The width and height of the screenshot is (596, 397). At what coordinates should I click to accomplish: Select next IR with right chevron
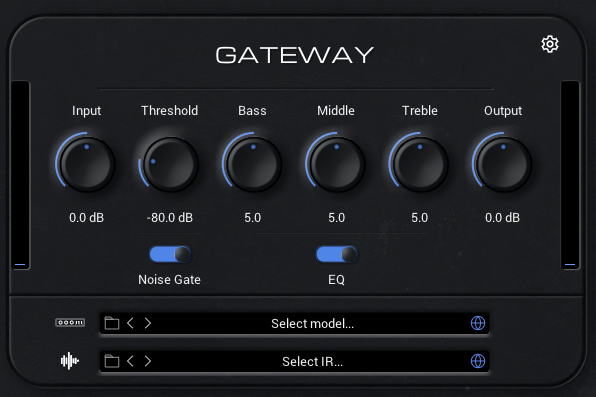point(148,361)
